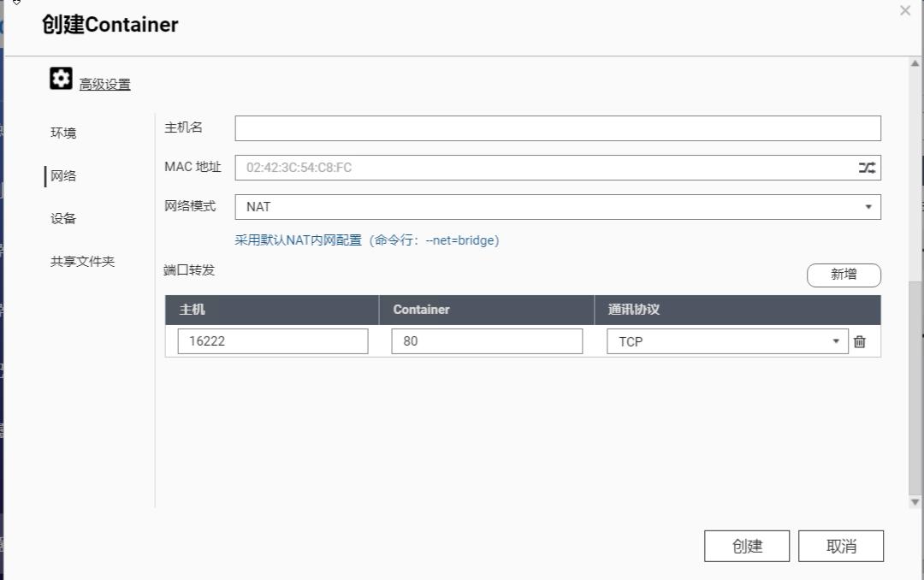Close the 创建Container dialog

click(x=904, y=11)
